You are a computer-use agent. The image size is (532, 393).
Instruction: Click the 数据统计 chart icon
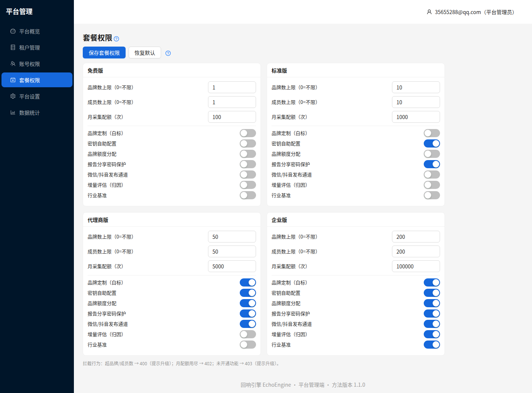click(x=13, y=113)
